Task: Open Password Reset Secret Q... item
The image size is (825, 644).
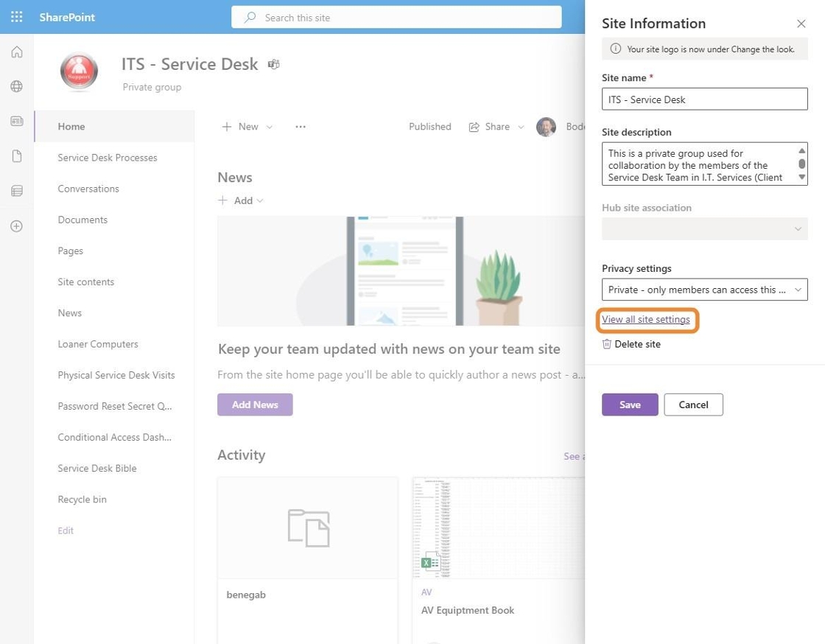Action: coord(114,406)
